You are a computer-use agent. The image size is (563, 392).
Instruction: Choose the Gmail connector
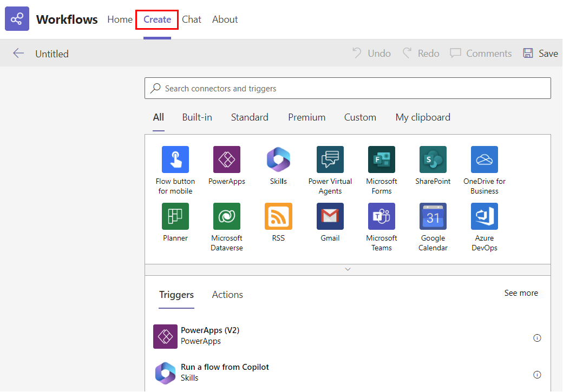[330, 216]
